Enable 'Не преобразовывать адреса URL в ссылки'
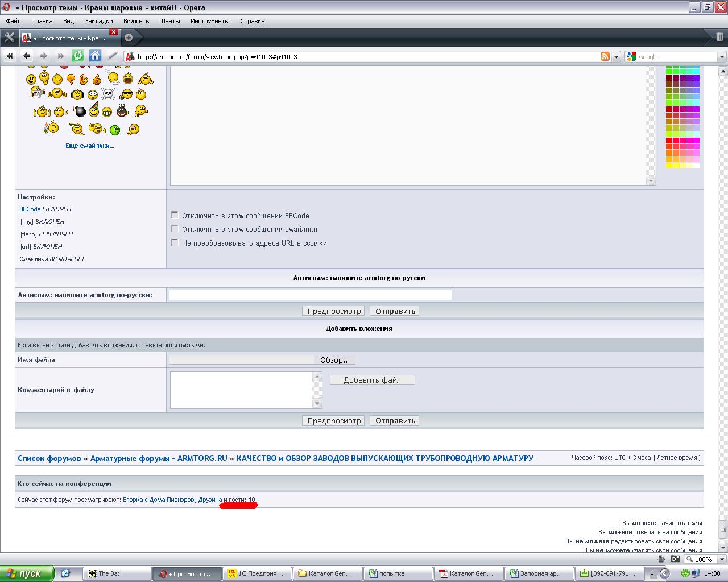 pos(175,243)
